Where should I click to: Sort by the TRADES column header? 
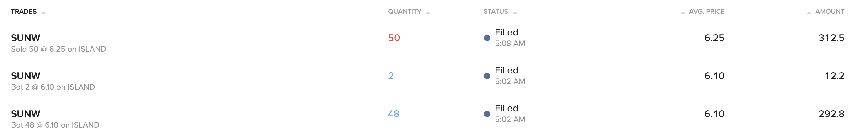[24, 12]
